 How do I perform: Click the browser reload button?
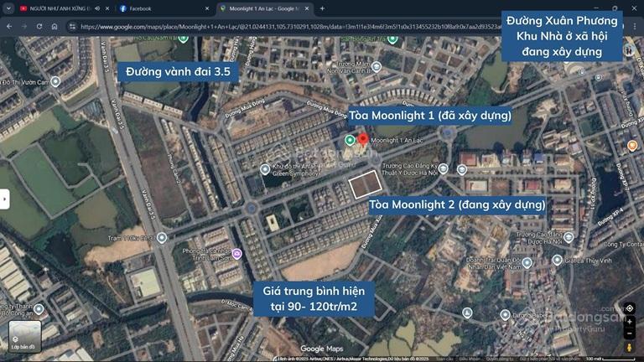(x=39, y=26)
